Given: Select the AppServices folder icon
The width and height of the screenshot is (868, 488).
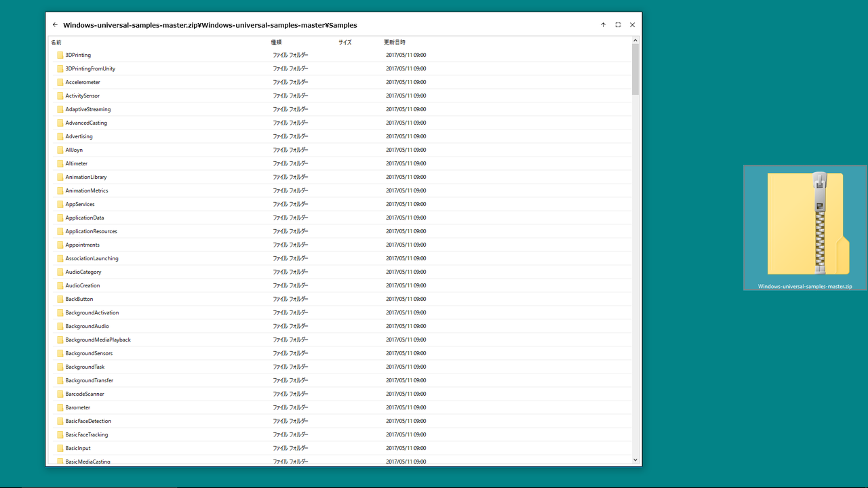Looking at the screenshot, I should 60,204.
